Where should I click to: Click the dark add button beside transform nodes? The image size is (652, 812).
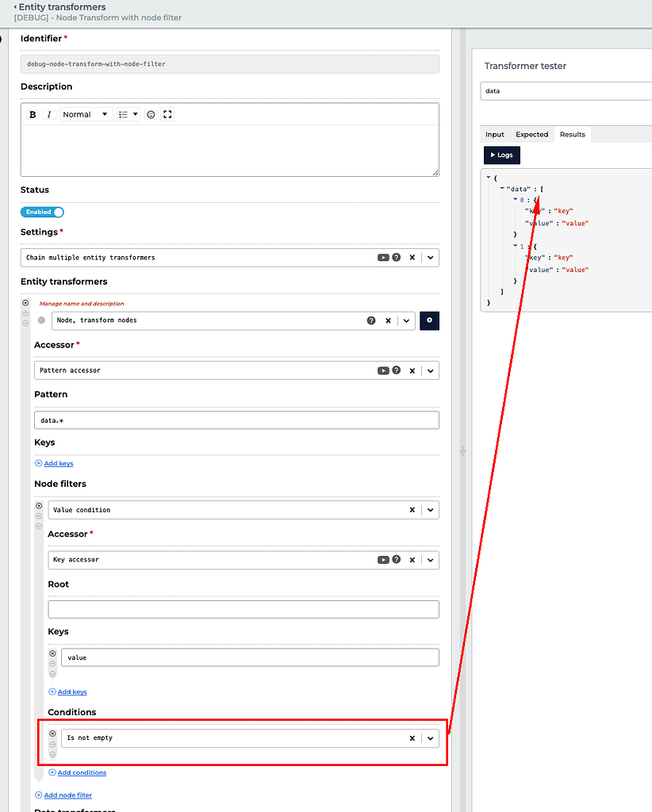pyautogui.click(x=429, y=320)
